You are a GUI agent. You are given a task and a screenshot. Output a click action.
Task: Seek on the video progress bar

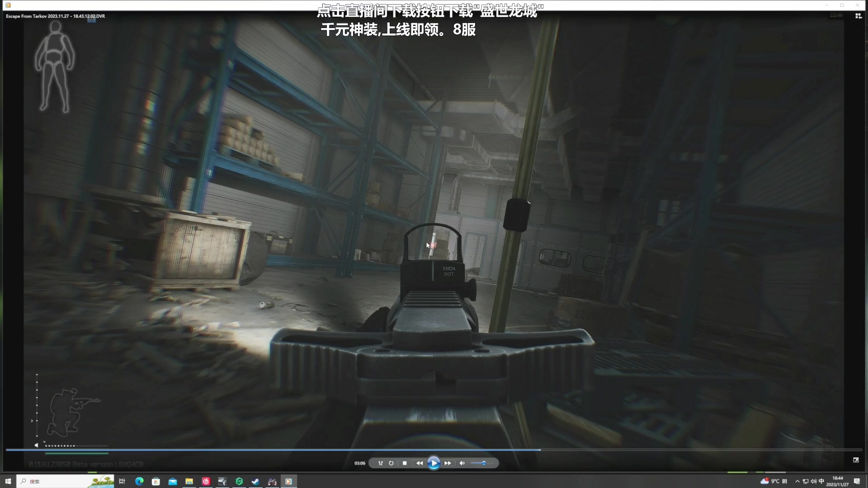click(434, 450)
